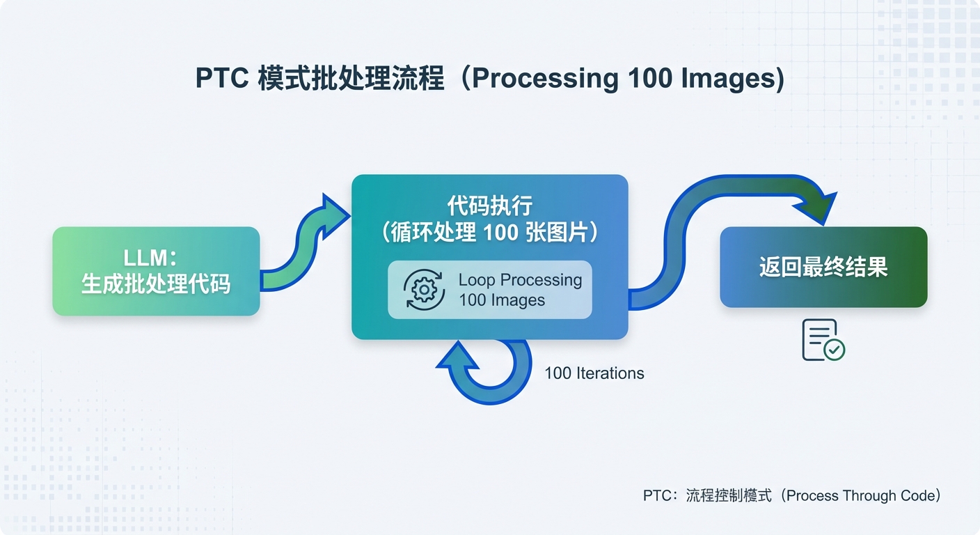Screen dimensions: 980x535
Task: Click the gear inside the Loop Processing badge
Action: point(423,289)
